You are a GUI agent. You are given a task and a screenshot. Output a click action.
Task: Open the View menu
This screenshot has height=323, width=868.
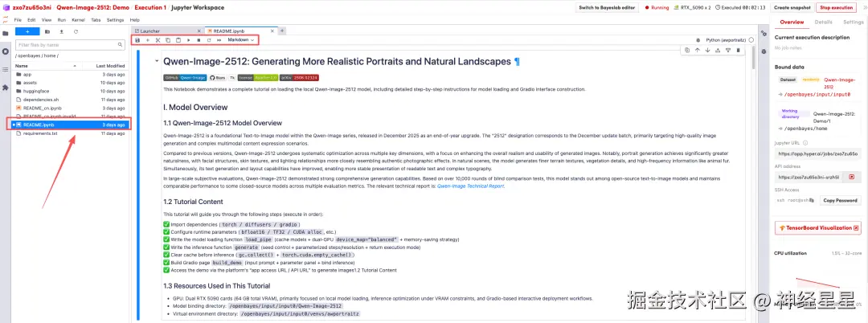[47, 20]
